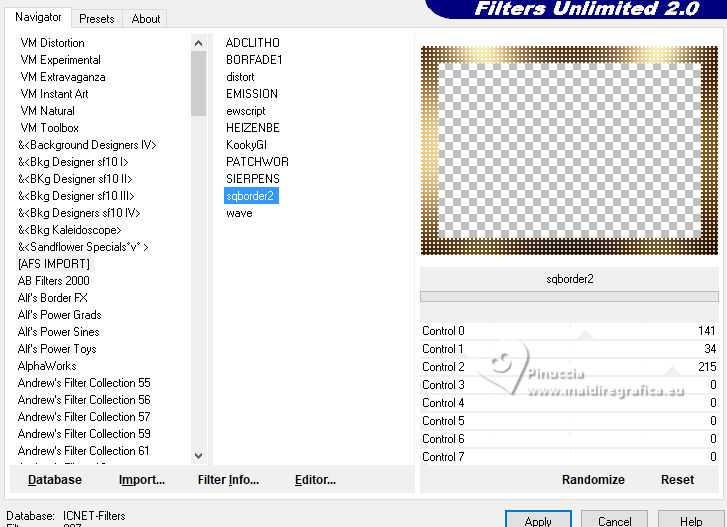This screenshot has width=727, height=527.
Task: Select VM Distortion category
Action: tap(52, 43)
